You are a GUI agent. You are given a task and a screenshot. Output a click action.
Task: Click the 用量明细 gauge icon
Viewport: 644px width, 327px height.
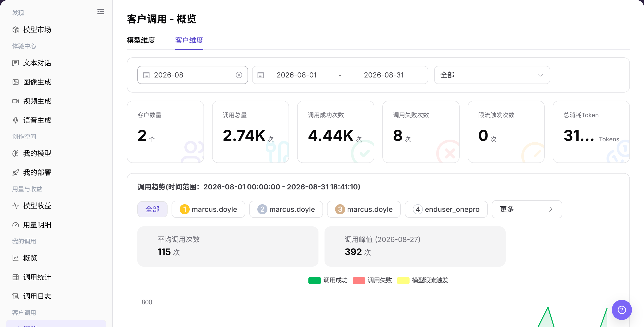(16, 225)
